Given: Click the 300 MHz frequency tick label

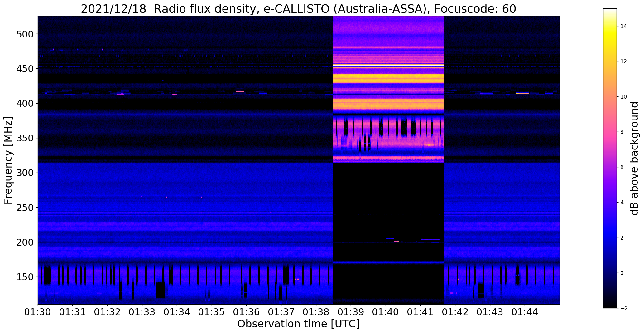Looking at the screenshot, I should 25,173.
